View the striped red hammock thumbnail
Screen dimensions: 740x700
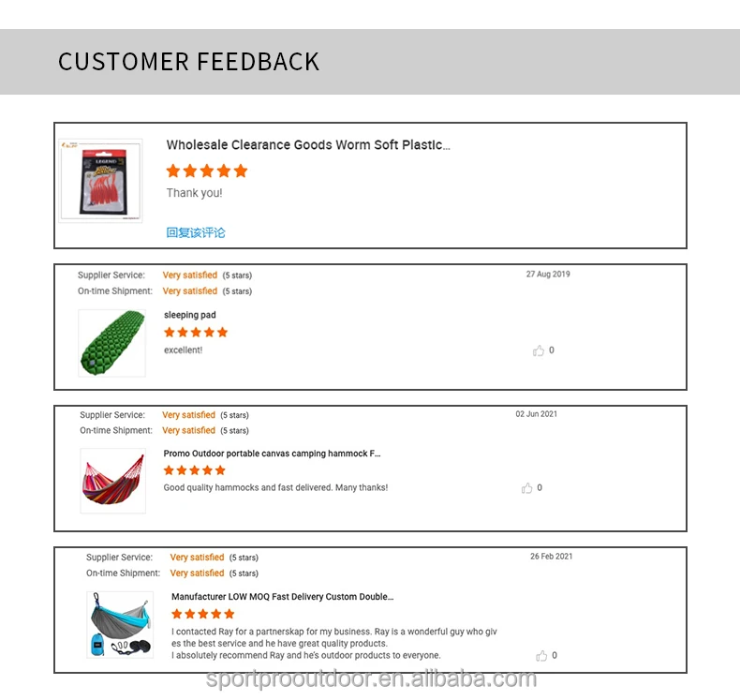tap(112, 481)
